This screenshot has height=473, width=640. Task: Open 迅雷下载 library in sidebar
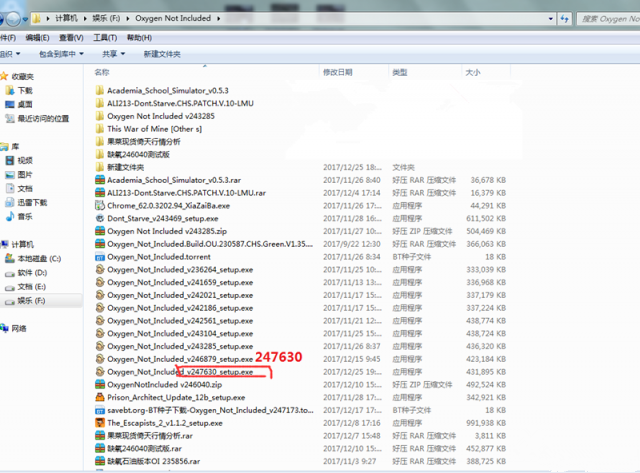[27, 203]
